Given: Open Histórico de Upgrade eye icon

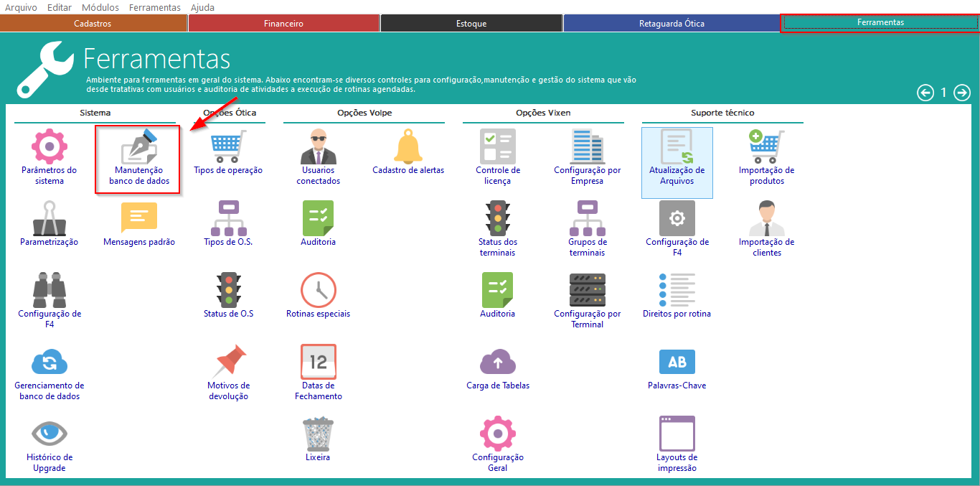Looking at the screenshot, I should pos(50,434).
